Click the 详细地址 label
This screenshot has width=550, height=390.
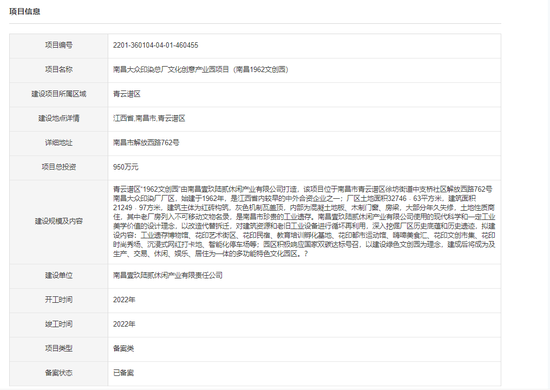click(x=59, y=142)
